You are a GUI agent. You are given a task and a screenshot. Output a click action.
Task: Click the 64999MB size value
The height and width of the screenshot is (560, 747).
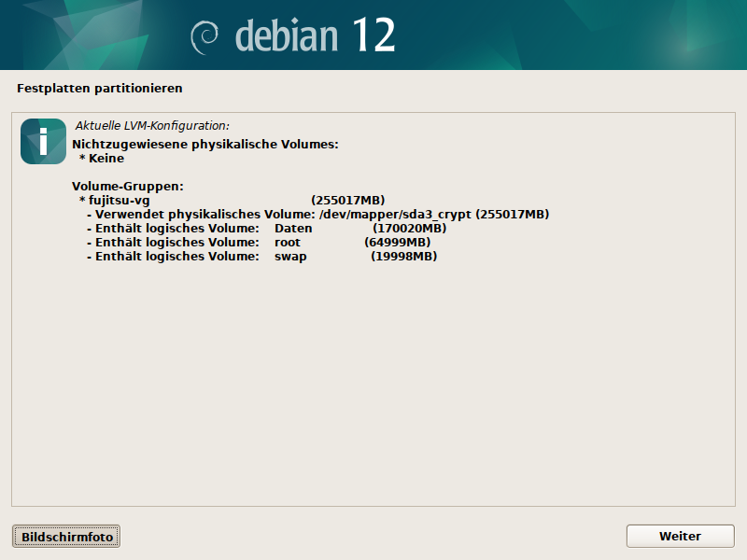point(397,243)
